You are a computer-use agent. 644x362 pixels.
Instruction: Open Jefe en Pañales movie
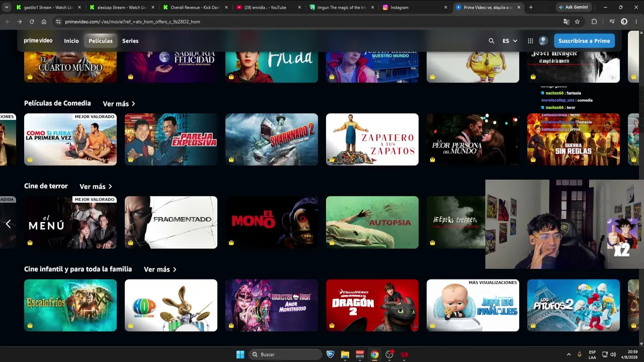(473, 305)
